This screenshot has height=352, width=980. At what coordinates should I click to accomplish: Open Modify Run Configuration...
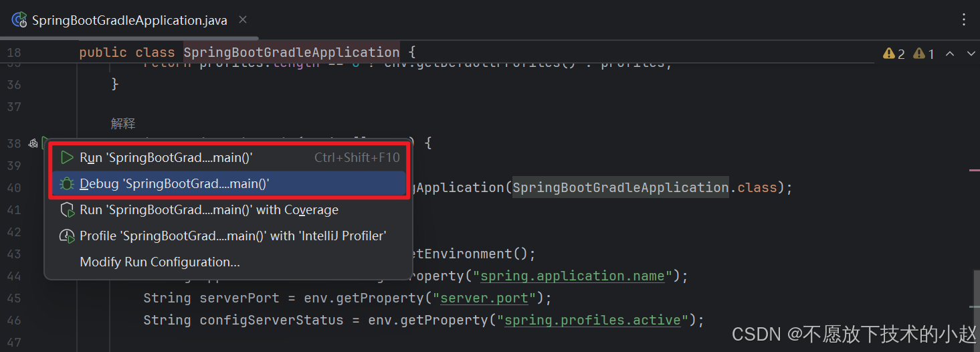click(x=229, y=262)
